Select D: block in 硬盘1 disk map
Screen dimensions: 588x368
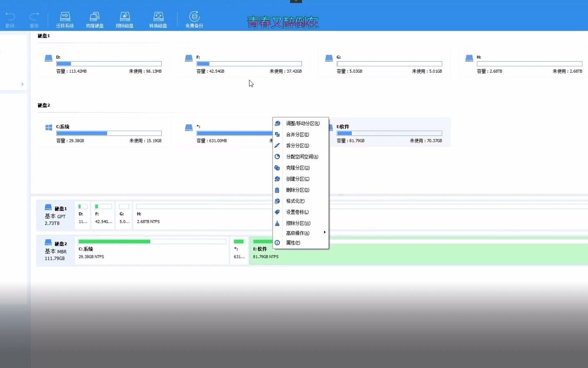point(83,215)
